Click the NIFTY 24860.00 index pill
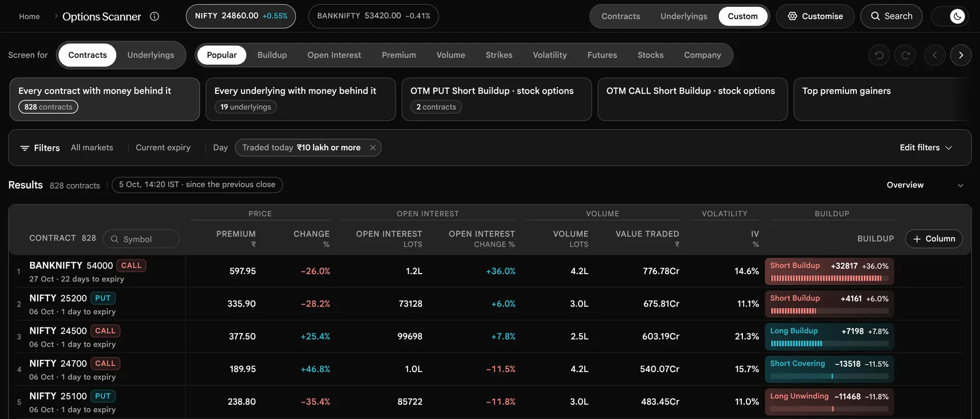Viewport: 980px width, 419px height. 241,16
